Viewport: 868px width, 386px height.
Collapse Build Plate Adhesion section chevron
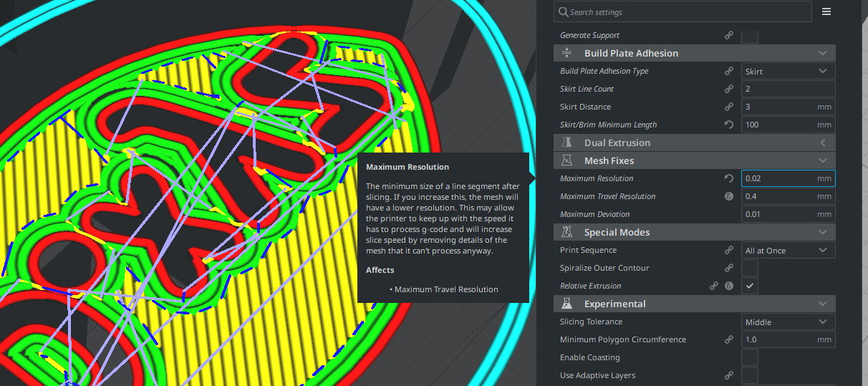[x=823, y=53]
